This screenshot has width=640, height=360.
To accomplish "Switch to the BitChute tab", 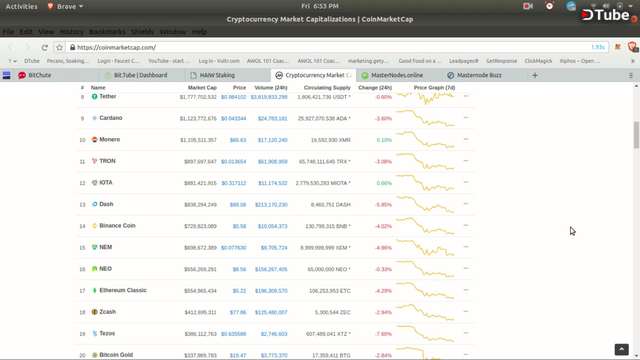I will coord(56,75).
